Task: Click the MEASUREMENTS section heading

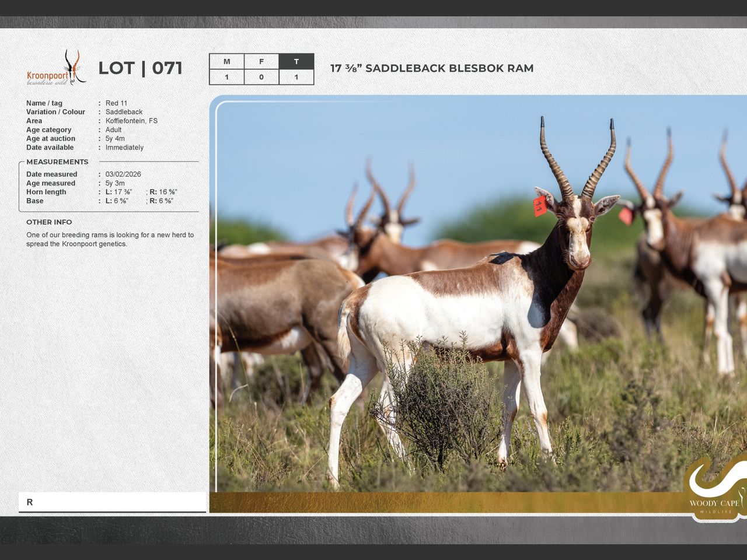Action: 57,162
